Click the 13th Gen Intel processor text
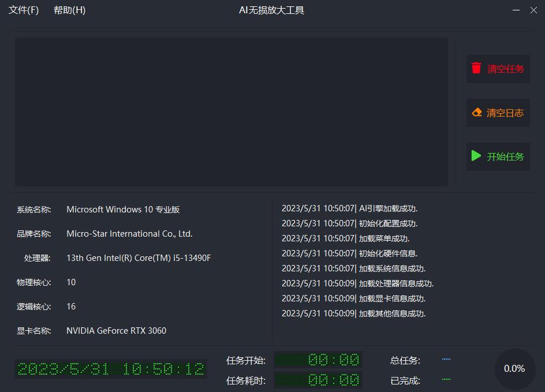Image resolution: width=545 pixels, height=392 pixels. [139, 258]
